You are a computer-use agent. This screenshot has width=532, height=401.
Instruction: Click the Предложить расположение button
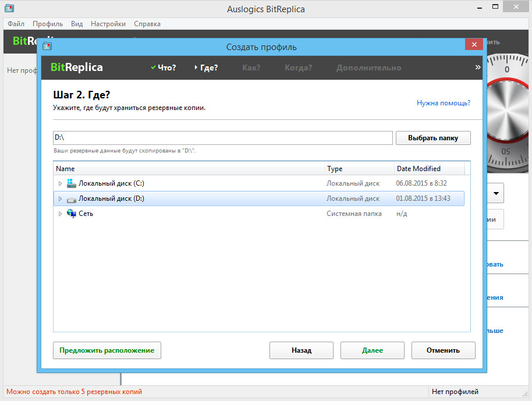(x=107, y=350)
